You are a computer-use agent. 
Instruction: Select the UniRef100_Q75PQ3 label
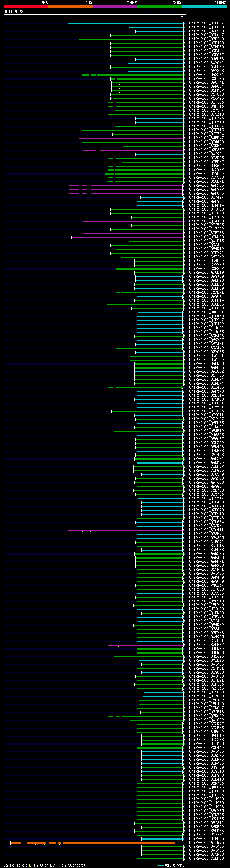206,855
